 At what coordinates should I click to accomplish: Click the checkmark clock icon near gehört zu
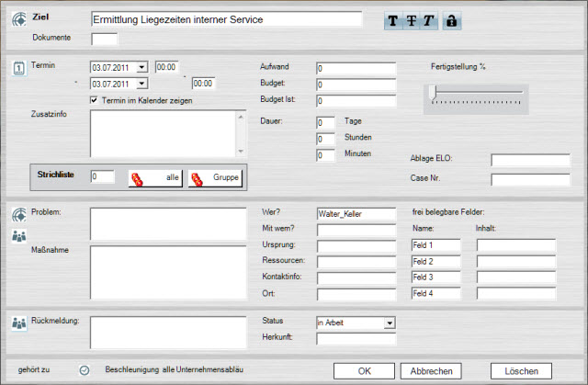pos(85,370)
